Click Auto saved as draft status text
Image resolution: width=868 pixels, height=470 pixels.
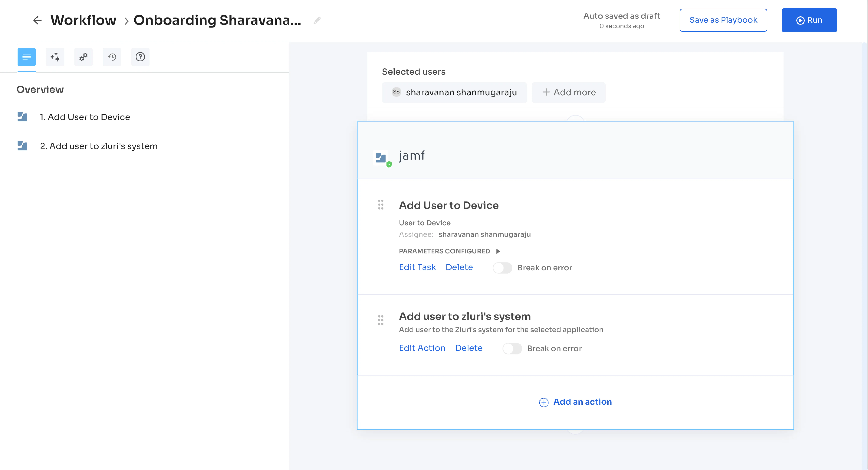pyautogui.click(x=621, y=16)
